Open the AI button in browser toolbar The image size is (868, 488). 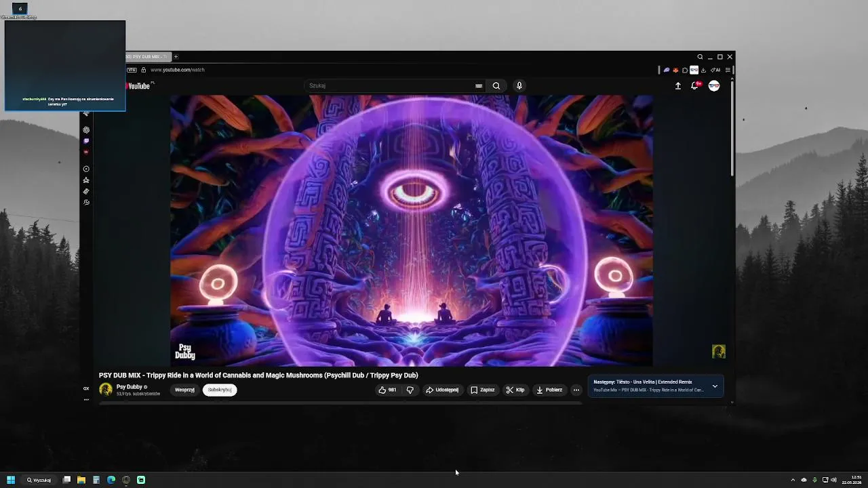coord(715,70)
